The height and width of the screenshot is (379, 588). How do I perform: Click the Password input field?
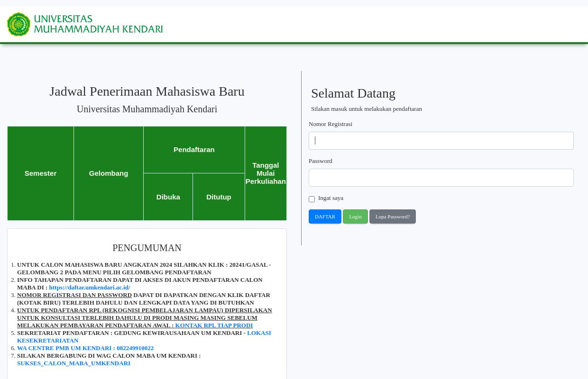coord(441,178)
